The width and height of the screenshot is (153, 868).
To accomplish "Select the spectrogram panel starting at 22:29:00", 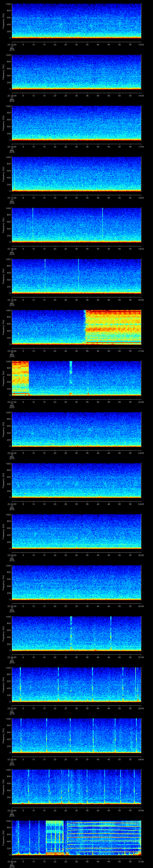I will 76,787.
